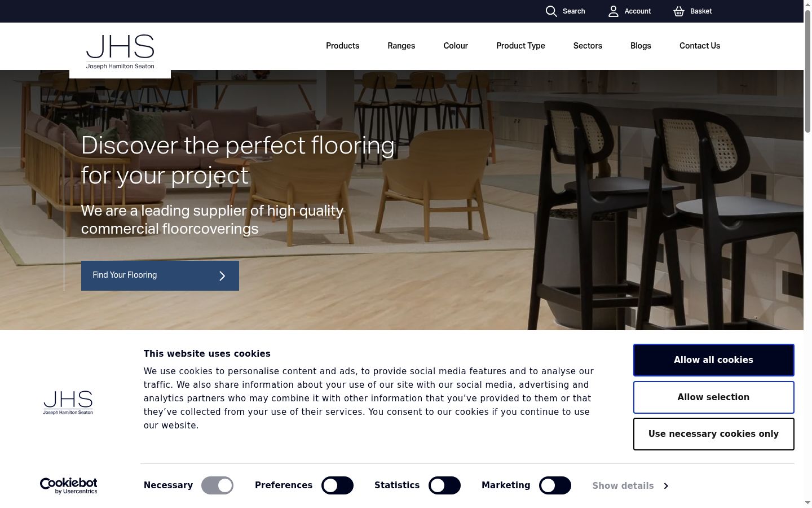
Task: Click Allow selection button
Action: (713, 397)
